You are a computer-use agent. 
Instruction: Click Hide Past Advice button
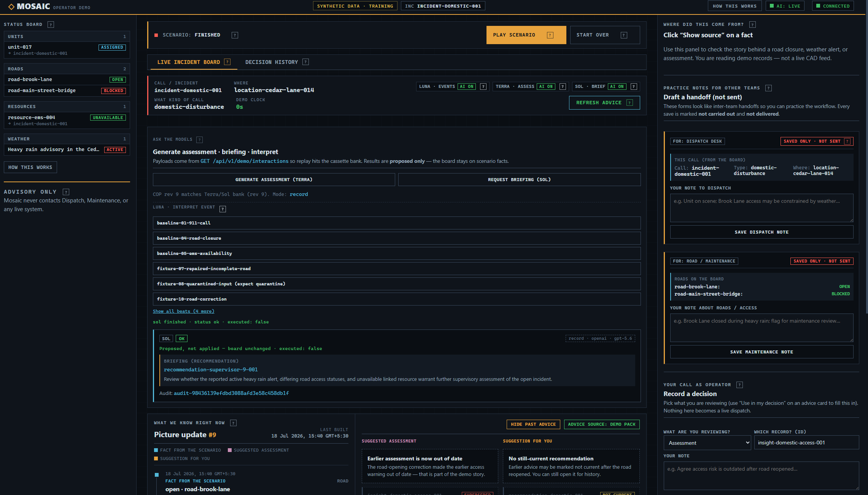tap(533, 424)
